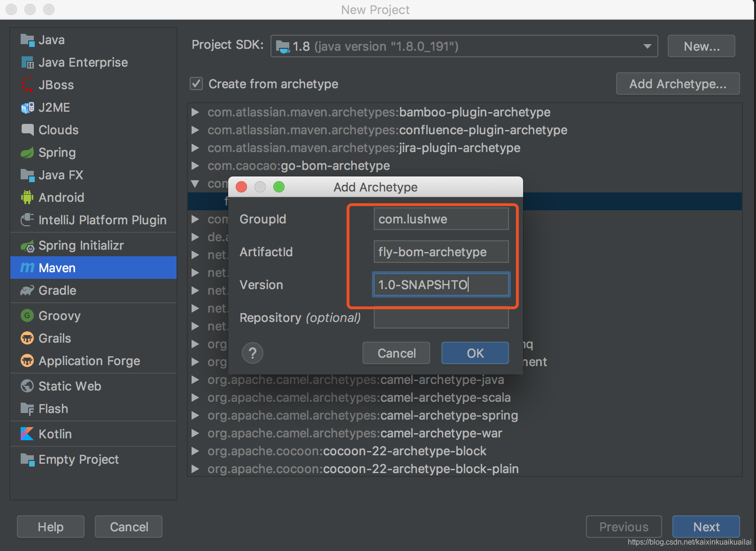756x551 pixels.
Task: Toggle Create from archetype checkbox
Action: (196, 84)
